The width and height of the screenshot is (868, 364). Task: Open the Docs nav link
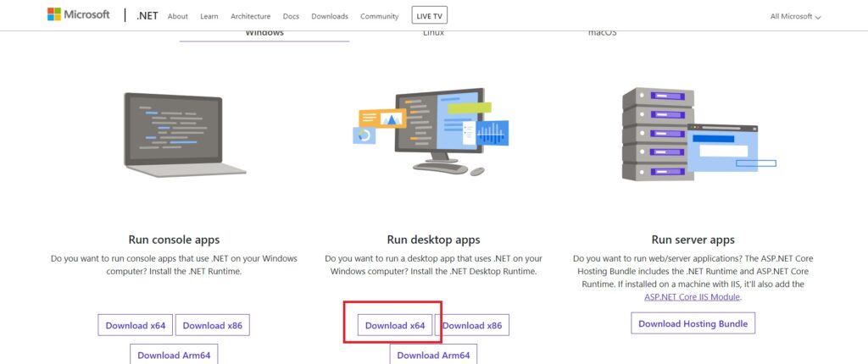pos(291,17)
